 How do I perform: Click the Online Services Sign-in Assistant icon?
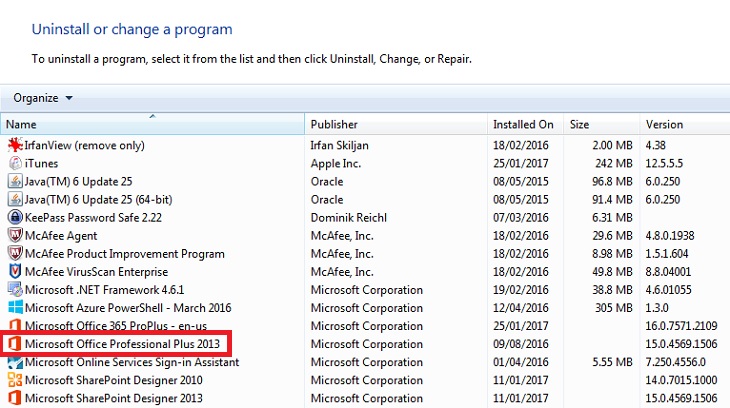15,362
